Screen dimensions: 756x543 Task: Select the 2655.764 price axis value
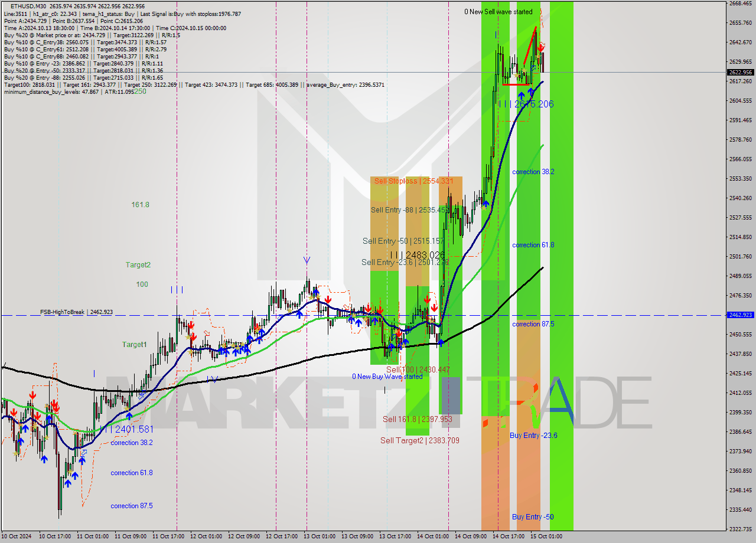click(740, 22)
